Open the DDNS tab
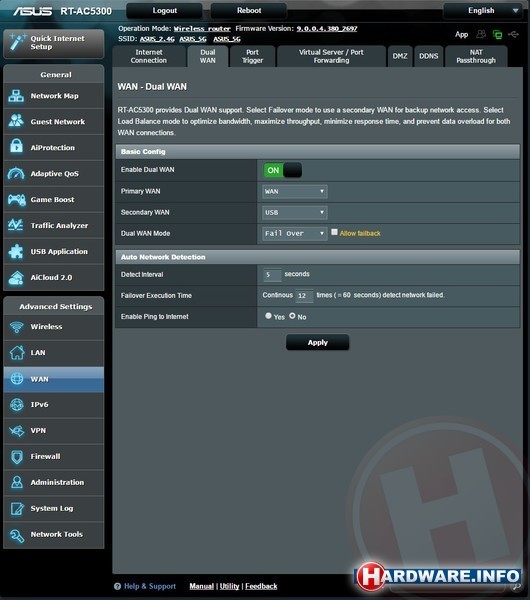Screen dimensions: 530x600 pos(429,56)
